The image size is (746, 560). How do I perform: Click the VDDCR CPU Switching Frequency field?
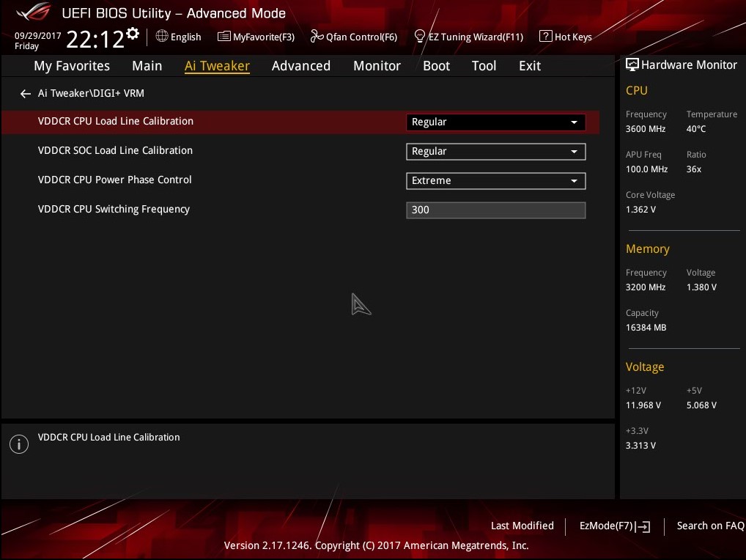coord(495,210)
